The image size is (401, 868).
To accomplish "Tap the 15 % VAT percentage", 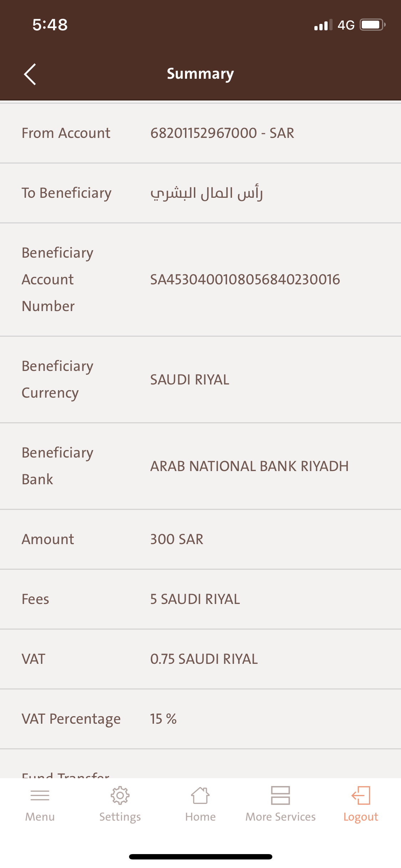I will click(163, 719).
